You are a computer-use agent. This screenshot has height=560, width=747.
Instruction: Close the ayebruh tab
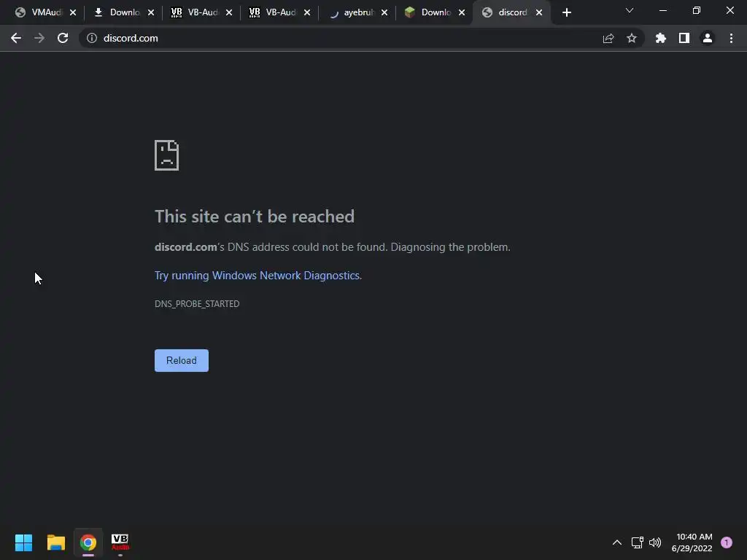coord(384,12)
